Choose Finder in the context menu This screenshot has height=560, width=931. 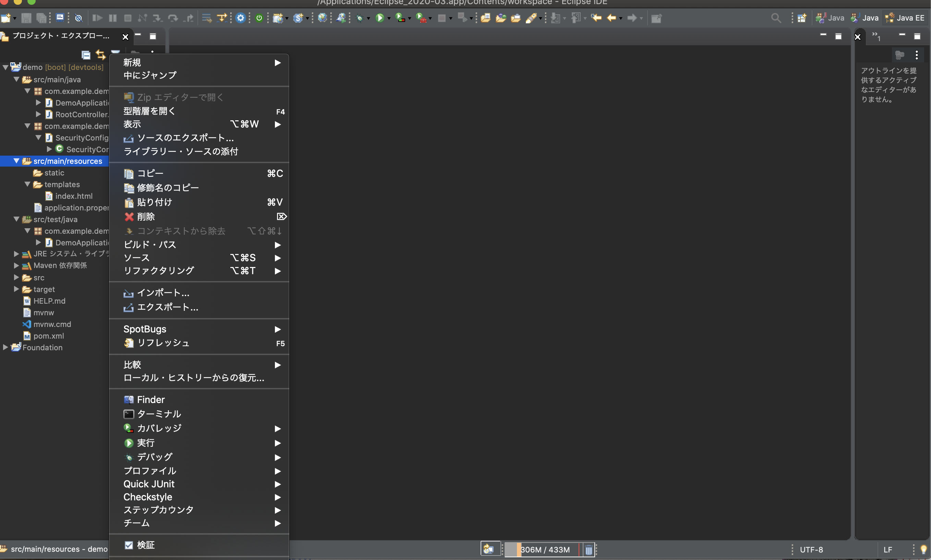(x=199, y=400)
